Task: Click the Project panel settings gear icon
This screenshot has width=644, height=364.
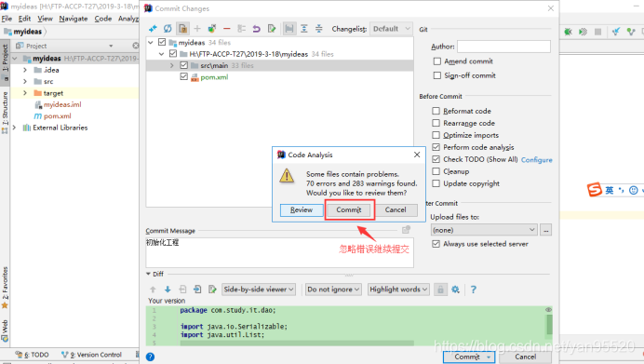Action: click(x=136, y=46)
